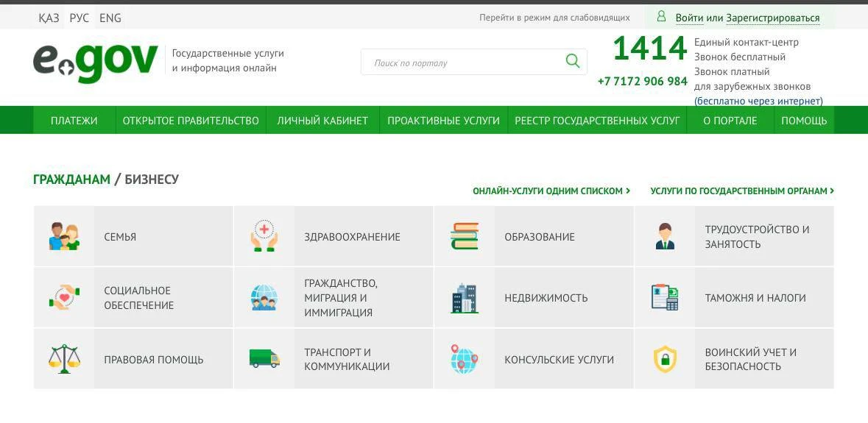Click the Войти login link
Image resolution: width=868 pixels, height=423 pixels.
coord(689,18)
